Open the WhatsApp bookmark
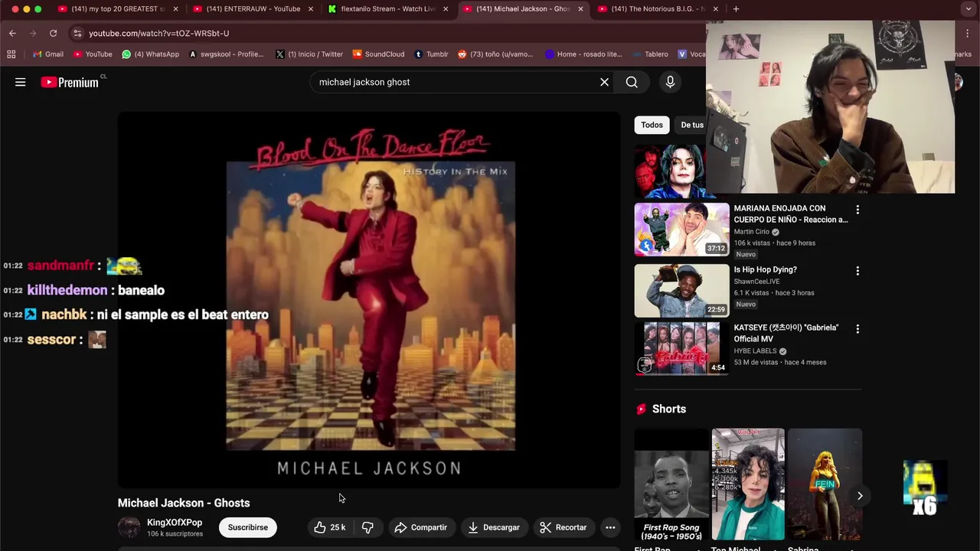The height and width of the screenshot is (551, 980). [x=151, y=54]
